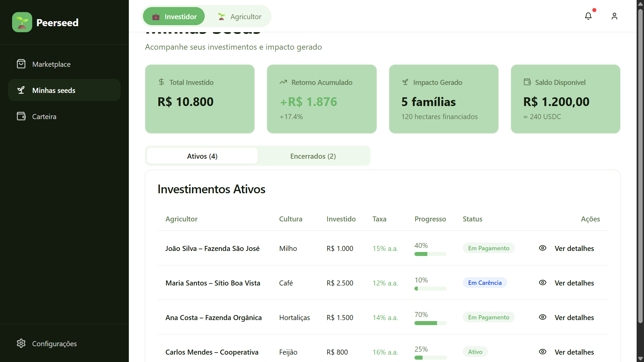Screen dimensions: 644x362
Task: Switch to Agricultor mode
Action: click(x=239, y=16)
